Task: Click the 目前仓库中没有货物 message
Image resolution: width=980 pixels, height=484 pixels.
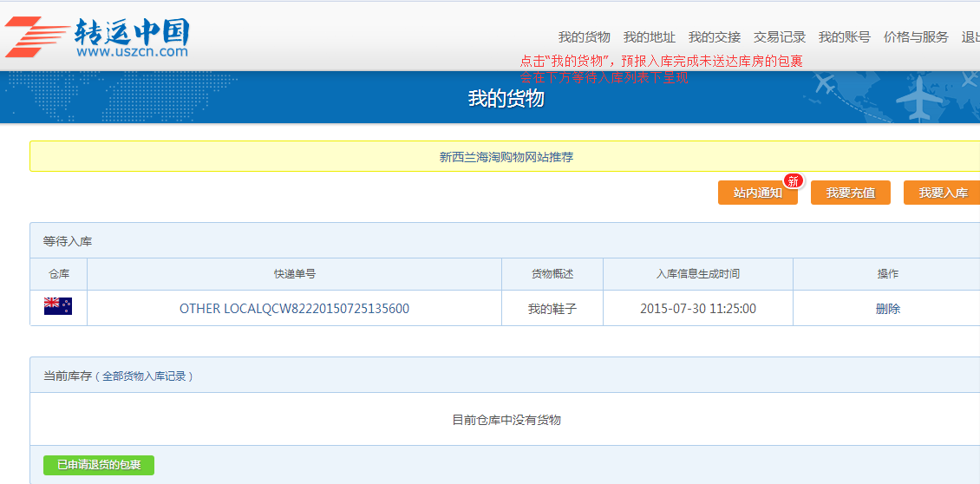Action: (x=506, y=420)
